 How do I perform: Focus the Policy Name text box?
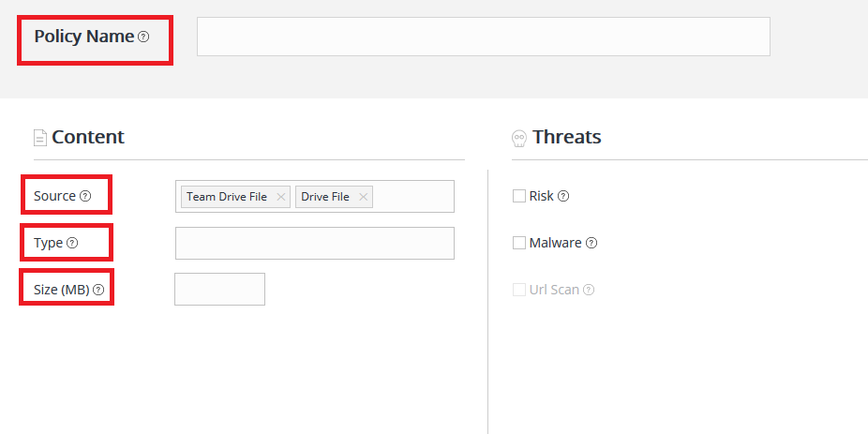click(483, 37)
